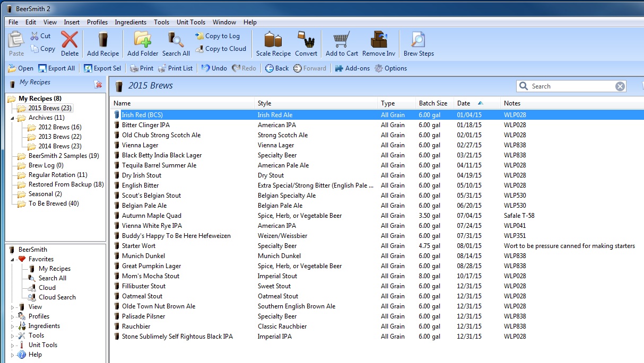
Task: Open the Profiles menu
Action: coord(98,22)
